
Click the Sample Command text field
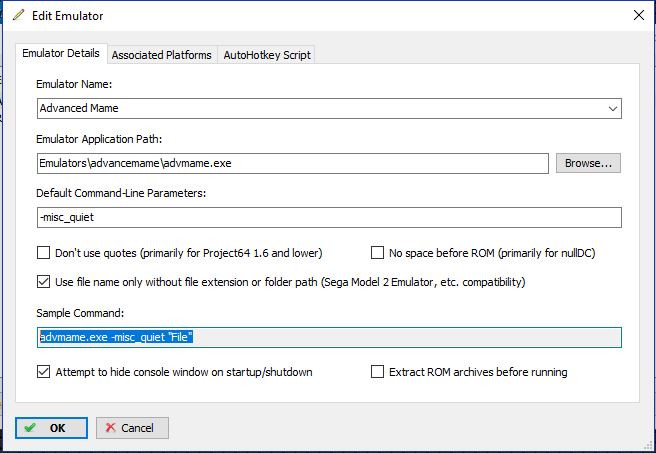tap(329, 338)
